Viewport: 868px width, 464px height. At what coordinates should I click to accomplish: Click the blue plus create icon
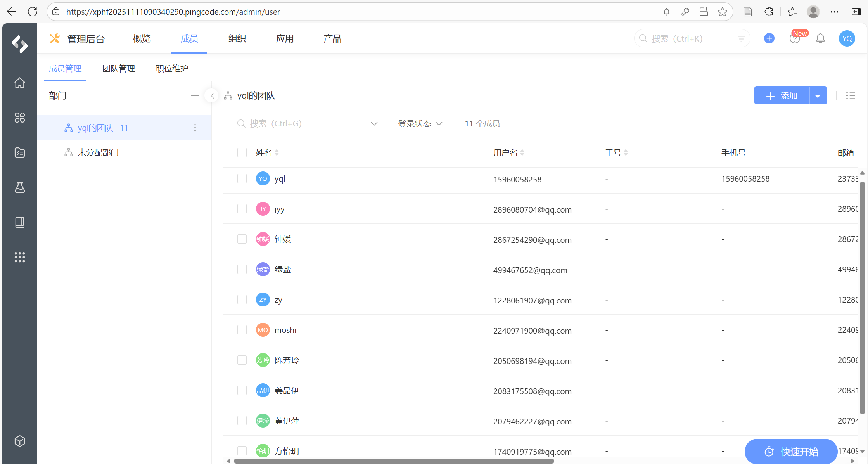tap(769, 38)
